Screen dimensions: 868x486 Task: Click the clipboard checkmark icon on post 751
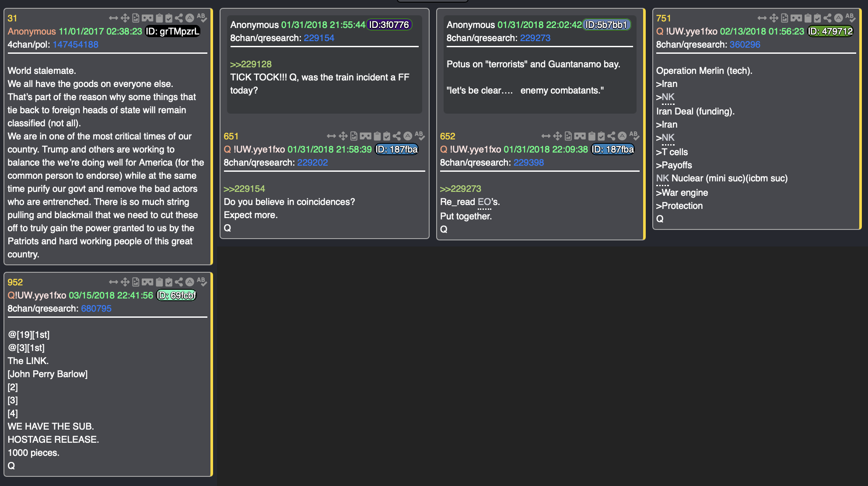818,18
